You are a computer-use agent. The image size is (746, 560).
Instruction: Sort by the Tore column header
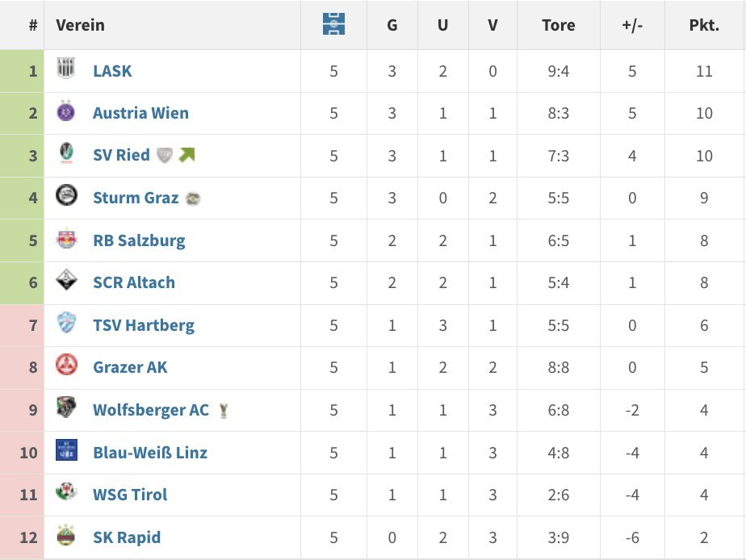559,25
